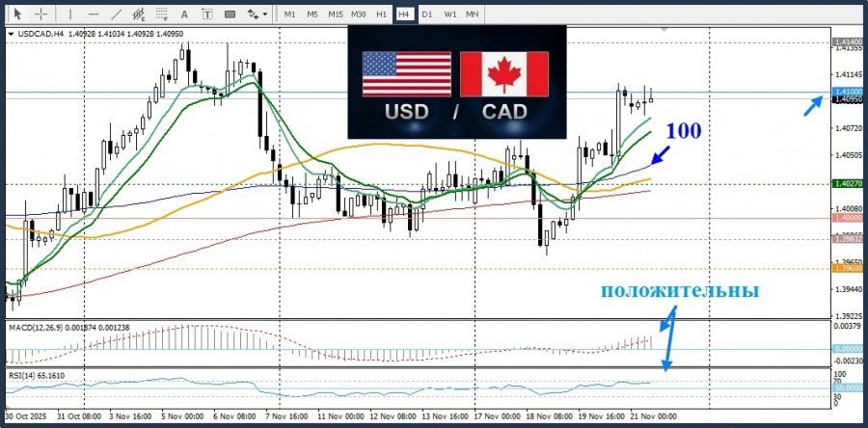Click the 1.41000 blue price label

(847, 92)
